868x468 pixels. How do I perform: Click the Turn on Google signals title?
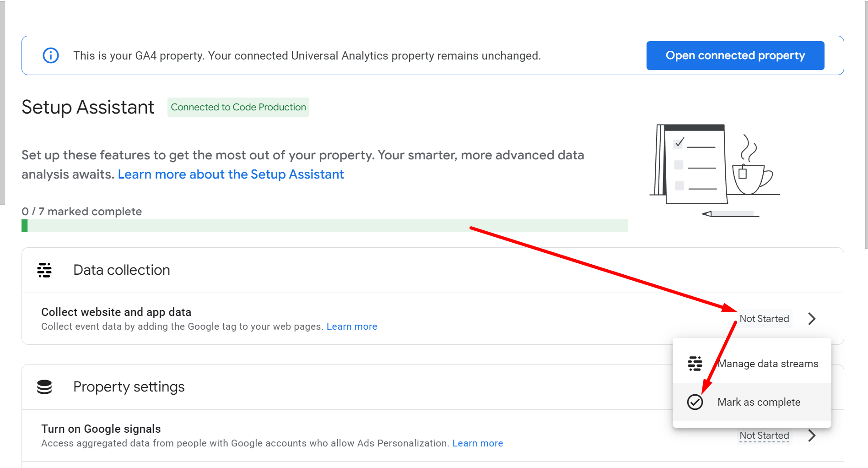click(x=101, y=429)
